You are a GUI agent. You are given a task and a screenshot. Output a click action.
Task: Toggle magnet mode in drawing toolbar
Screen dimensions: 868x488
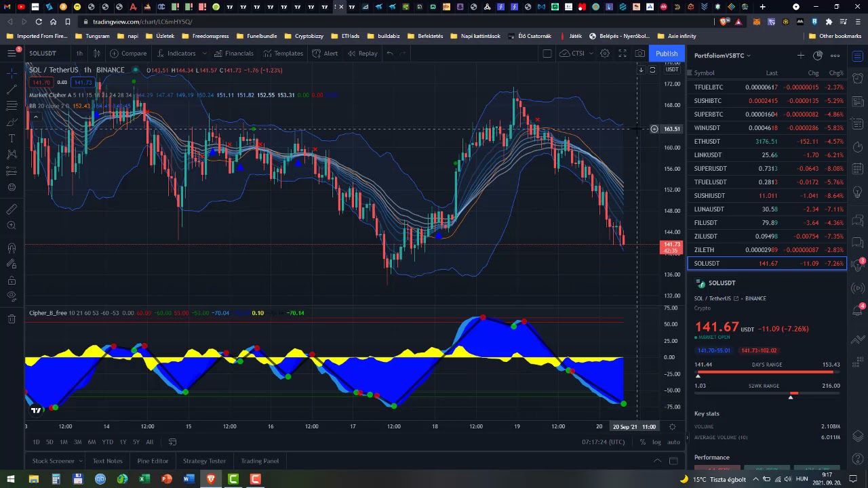12,248
